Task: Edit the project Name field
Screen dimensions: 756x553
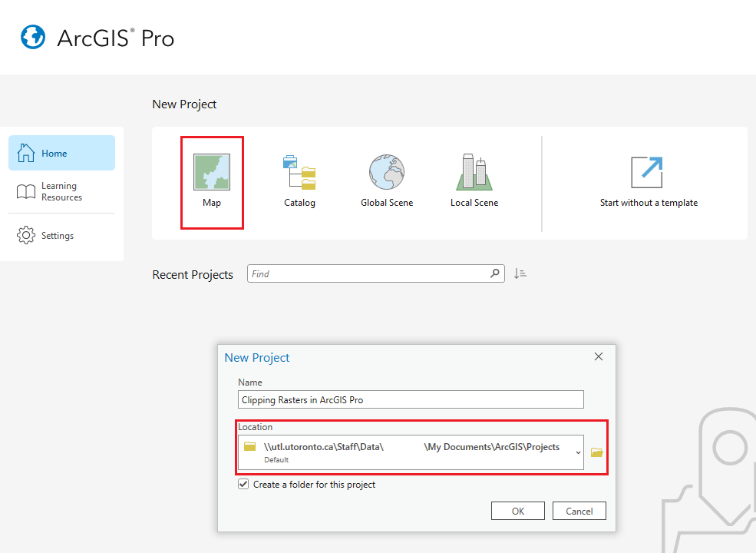Action: 410,399
